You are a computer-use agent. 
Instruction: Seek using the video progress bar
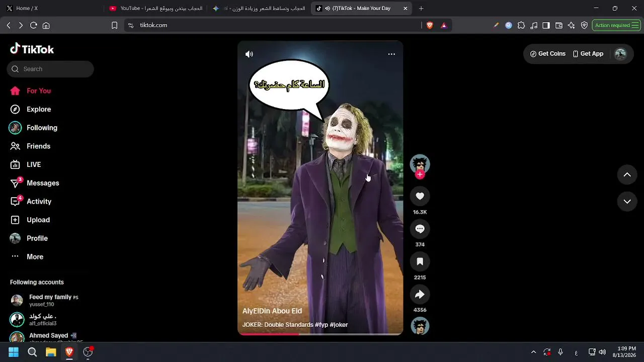(x=320, y=334)
